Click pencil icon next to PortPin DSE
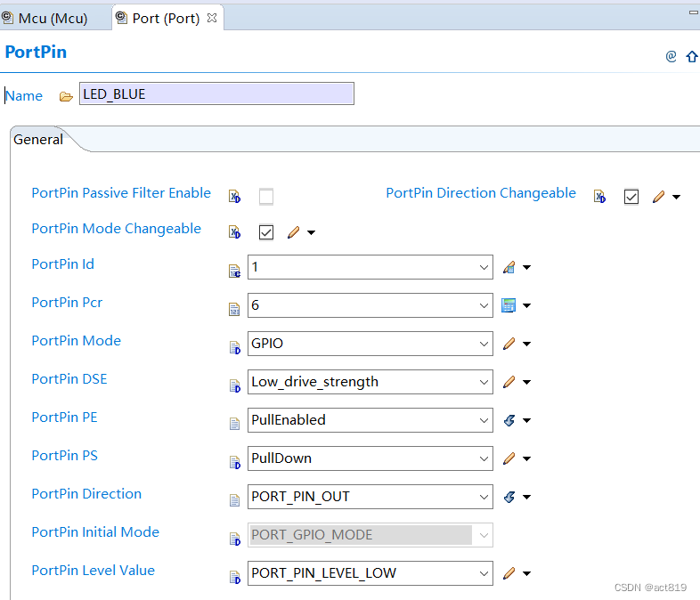700x600 pixels. [x=509, y=382]
